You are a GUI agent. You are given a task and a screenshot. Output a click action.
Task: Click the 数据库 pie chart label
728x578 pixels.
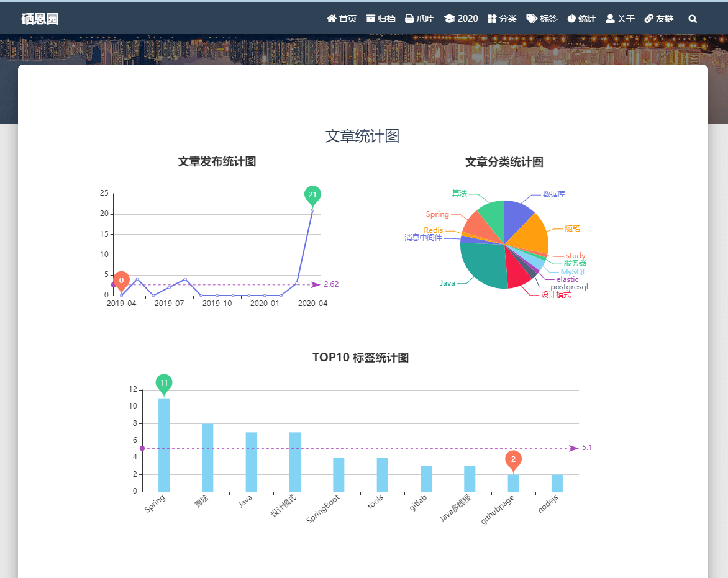tap(553, 194)
